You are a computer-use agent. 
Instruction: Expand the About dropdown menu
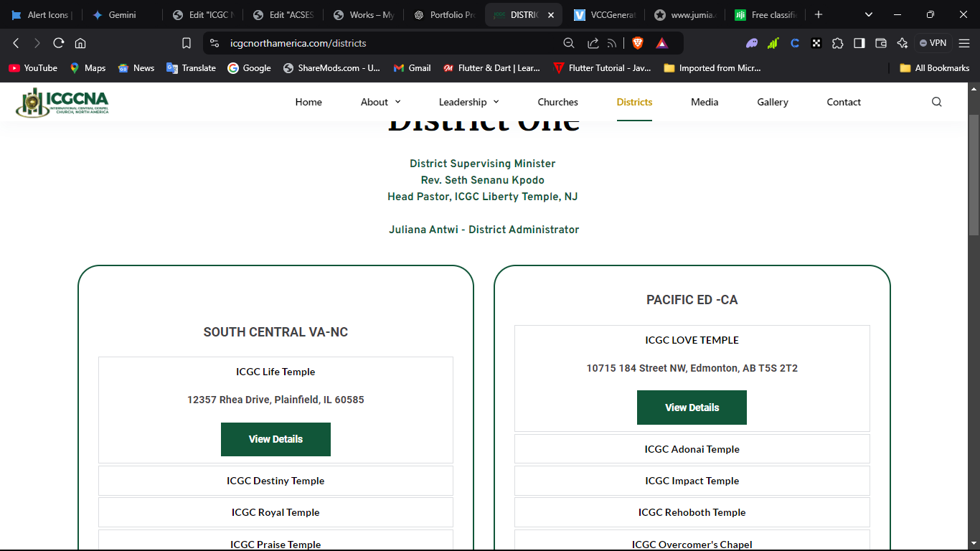[380, 102]
